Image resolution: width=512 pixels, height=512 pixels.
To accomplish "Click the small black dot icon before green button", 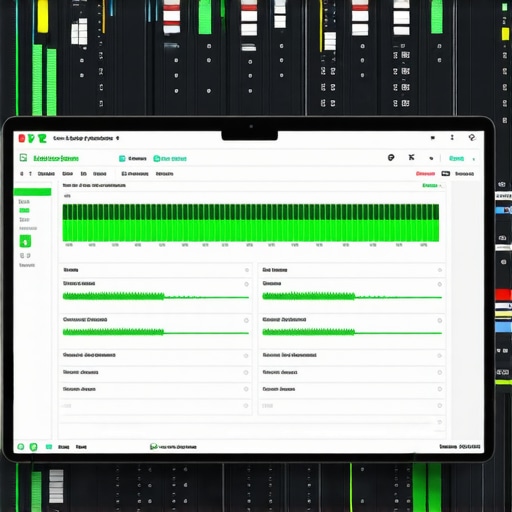I will pyautogui.click(x=431, y=158).
